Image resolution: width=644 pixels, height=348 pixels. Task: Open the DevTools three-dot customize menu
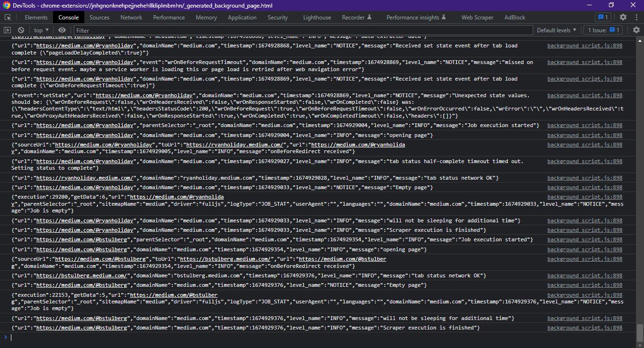tap(636, 17)
